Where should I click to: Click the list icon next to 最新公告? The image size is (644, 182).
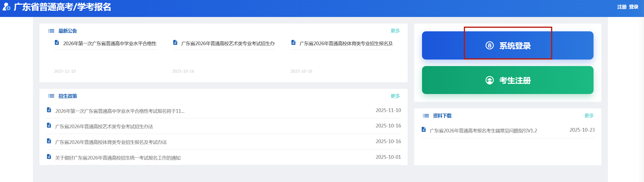click(51, 31)
